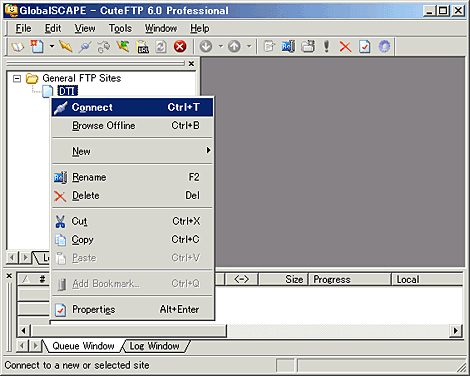Click the red Stop toolbar icon

[x=180, y=46]
